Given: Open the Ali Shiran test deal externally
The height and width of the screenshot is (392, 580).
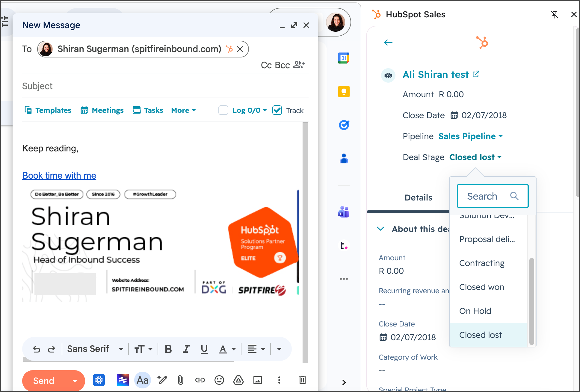Looking at the screenshot, I should [x=476, y=74].
